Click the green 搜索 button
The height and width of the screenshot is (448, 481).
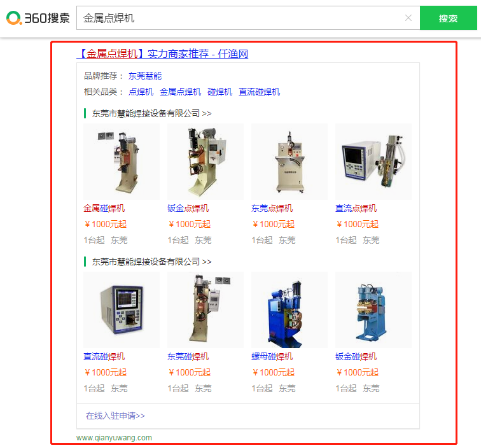pyautogui.click(x=448, y=18)
